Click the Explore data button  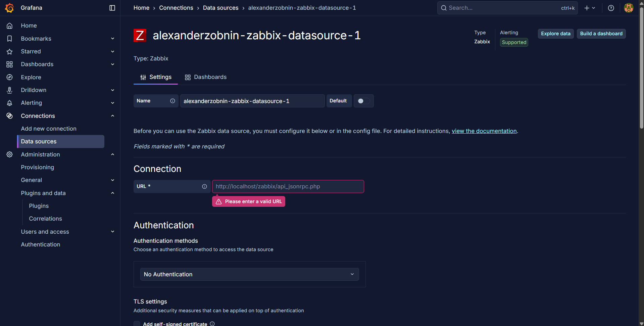click(555, 34)
